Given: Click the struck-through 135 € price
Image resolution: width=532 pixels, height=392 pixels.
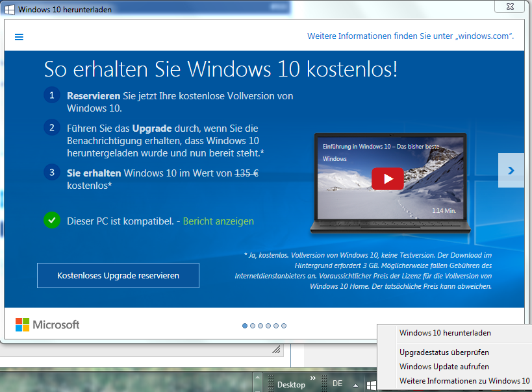Looking at the screenshot, I should click(x=246, y=173).
